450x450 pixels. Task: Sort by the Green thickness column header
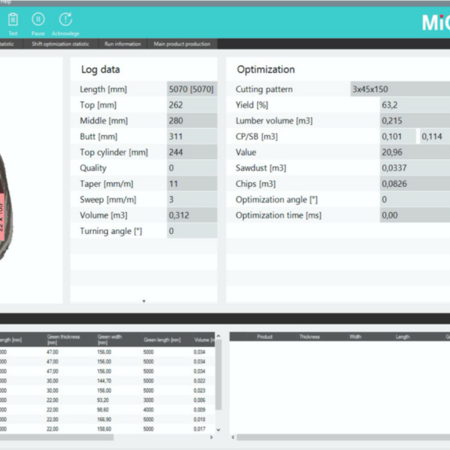63,339
